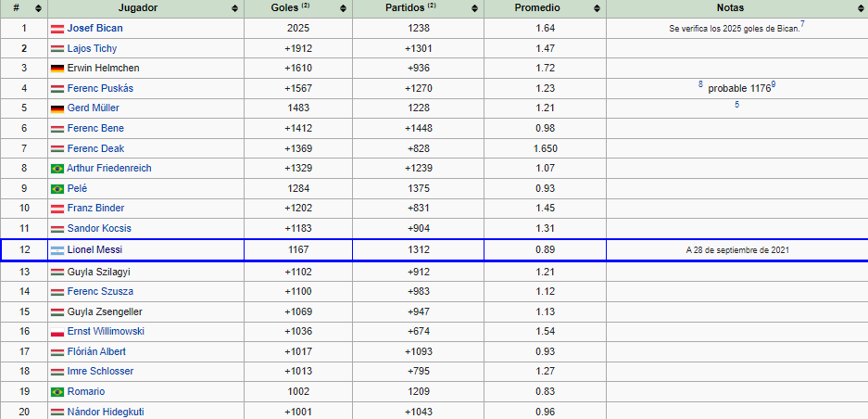Open footnote 7 in Bican notes
This screenshot has height=419, width=868.
click(x=802, y=25)
